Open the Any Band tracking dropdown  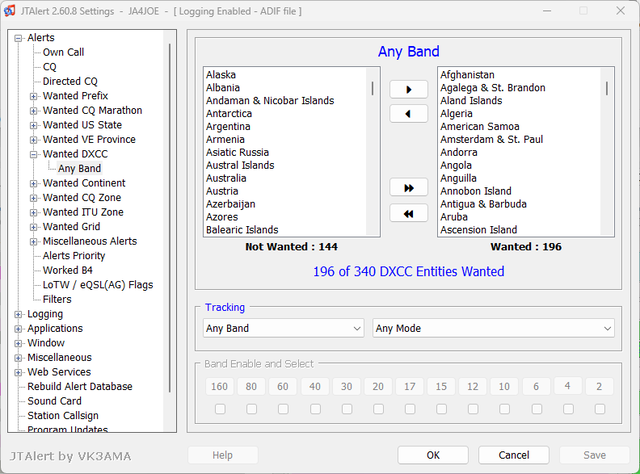point(284,328)
